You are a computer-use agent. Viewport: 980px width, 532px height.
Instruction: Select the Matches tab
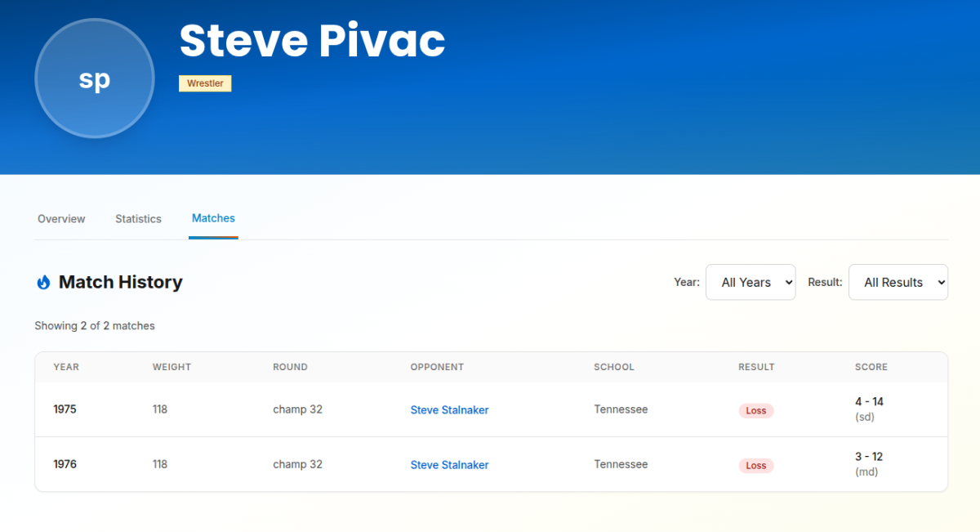pos(213,218)
